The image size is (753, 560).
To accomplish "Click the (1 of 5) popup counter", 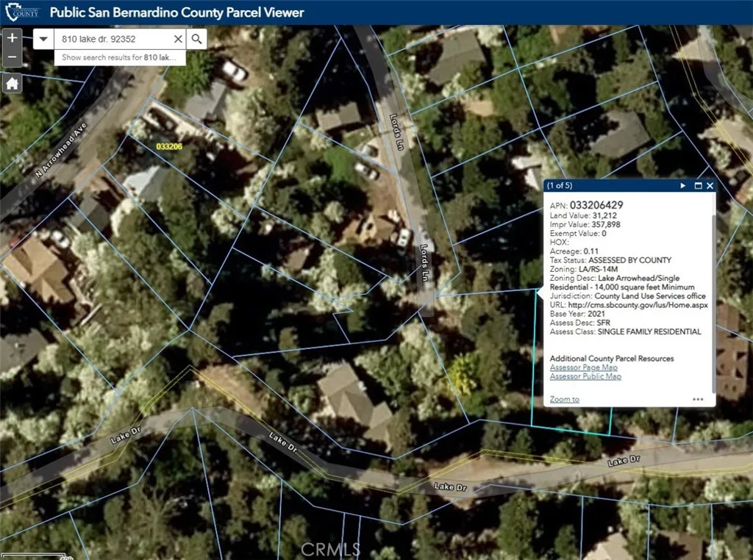I will pyautogui.click(x=560, y=186).
